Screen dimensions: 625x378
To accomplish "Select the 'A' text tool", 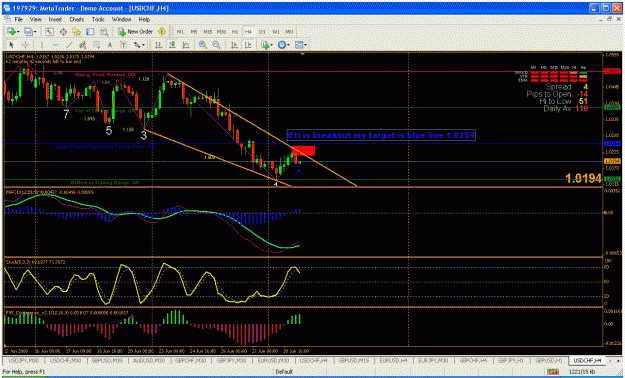I will click(110, 45).
